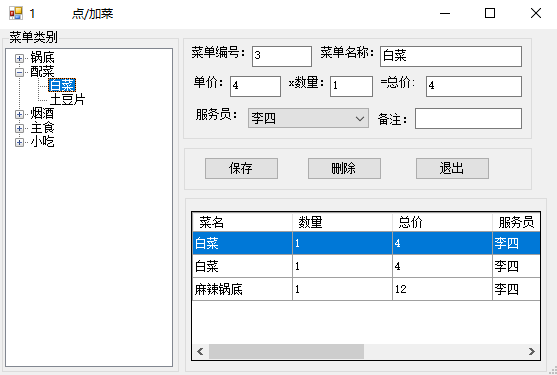This screenshot has width=557, height=375.
Task: Open the 服务员 dropdown
Action: pyautogui.click(x=308, y=118)
